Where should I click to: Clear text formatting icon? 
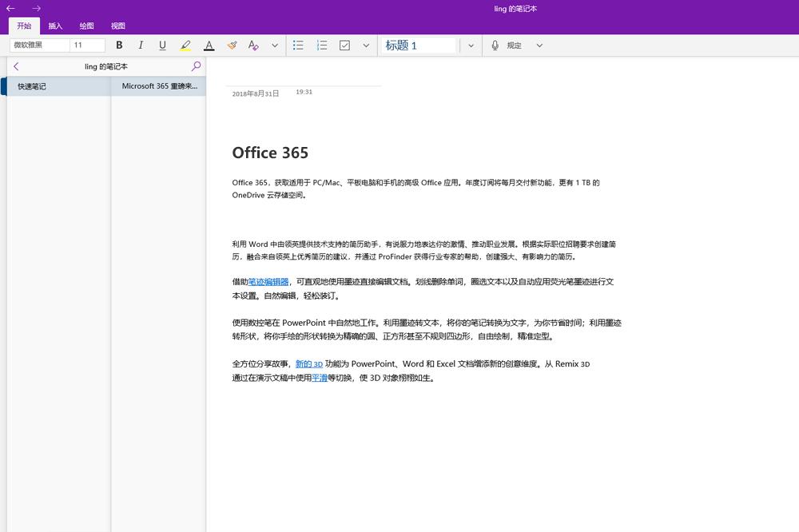253,45
